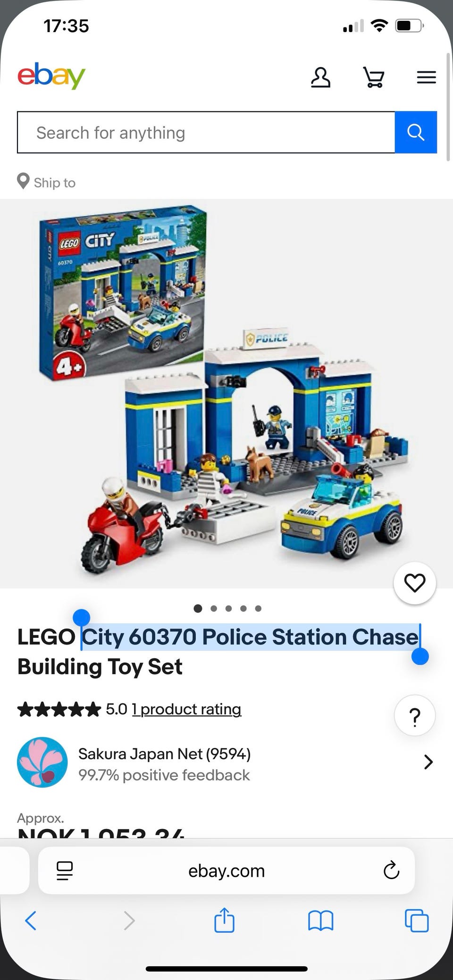Open the hamburger menu
453x980 pixels.
(x=426, y=77)
